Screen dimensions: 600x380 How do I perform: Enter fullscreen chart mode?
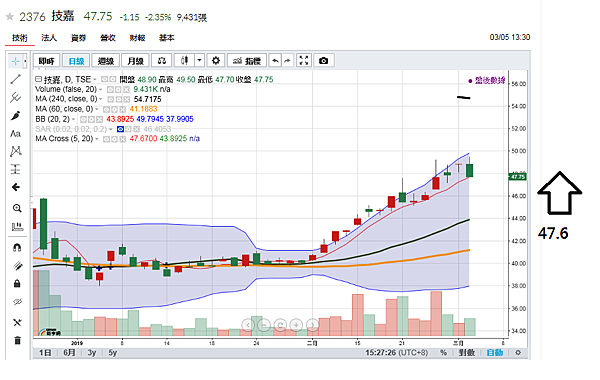coord(304,60)
